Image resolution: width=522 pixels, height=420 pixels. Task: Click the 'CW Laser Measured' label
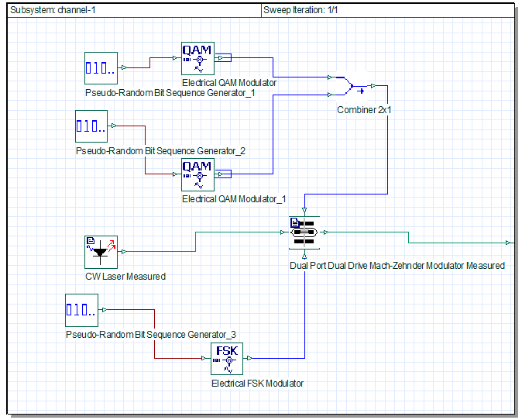125,277
